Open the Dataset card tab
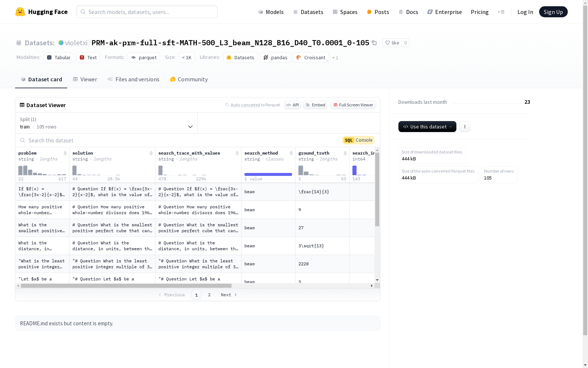Screen dimensions: 588x368 [x=41, y=79]
